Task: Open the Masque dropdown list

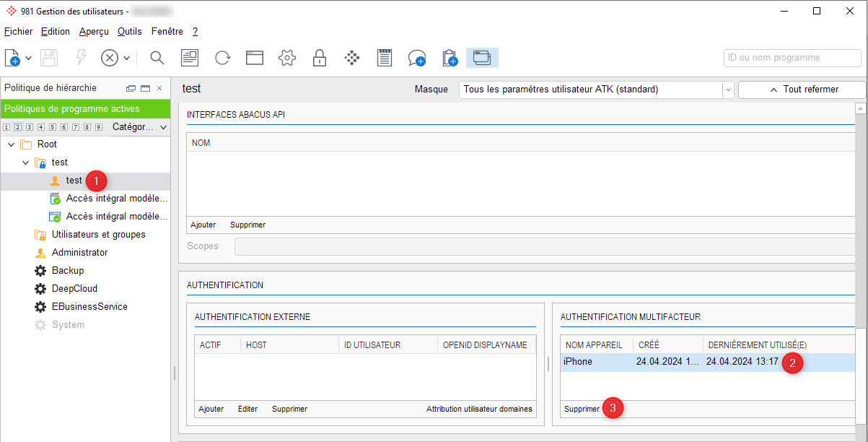Action: [x=728, y=90]
